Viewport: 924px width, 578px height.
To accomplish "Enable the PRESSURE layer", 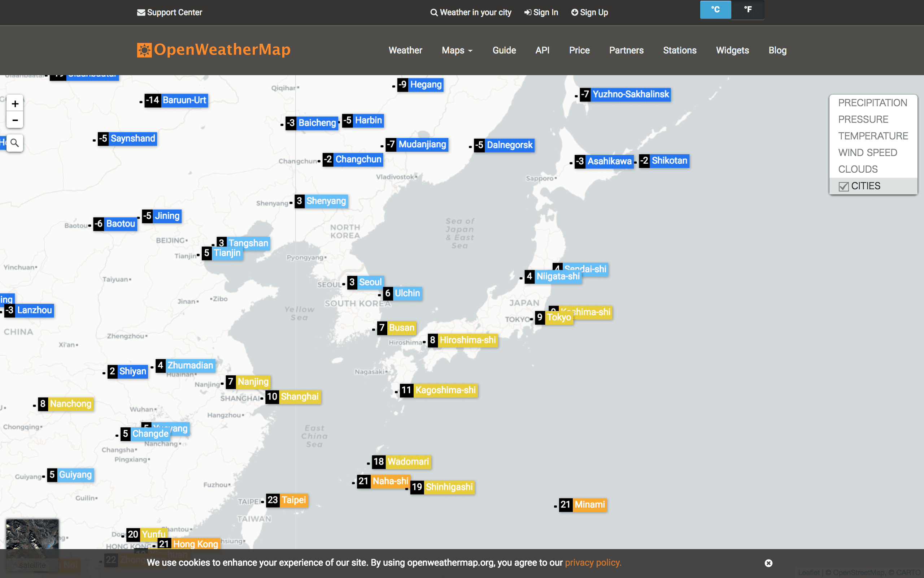I will [863, 119].
